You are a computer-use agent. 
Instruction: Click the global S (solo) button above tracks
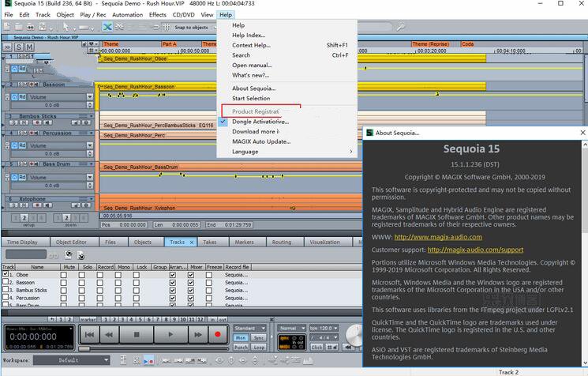pyautogui.click(x=18, y=47)
